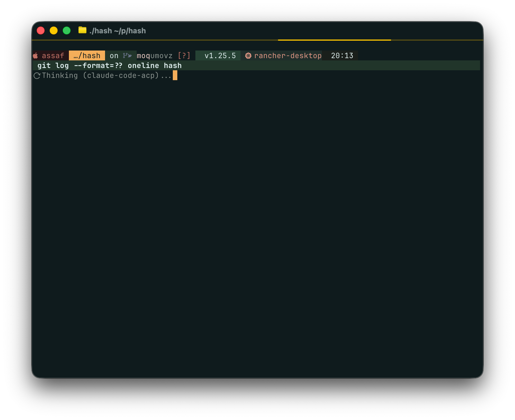Select the git log --format command text
Screen dimensions: 515x420
pos(80,65)
